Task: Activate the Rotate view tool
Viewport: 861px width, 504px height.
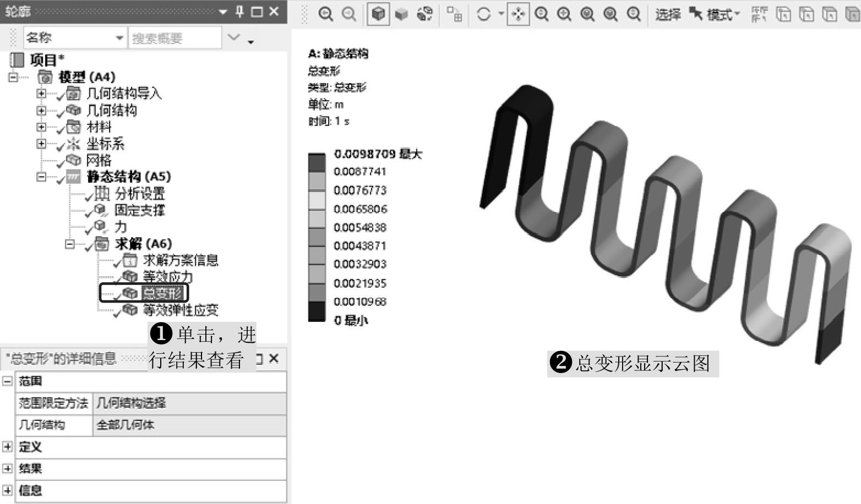Action: tap(484, 14)
